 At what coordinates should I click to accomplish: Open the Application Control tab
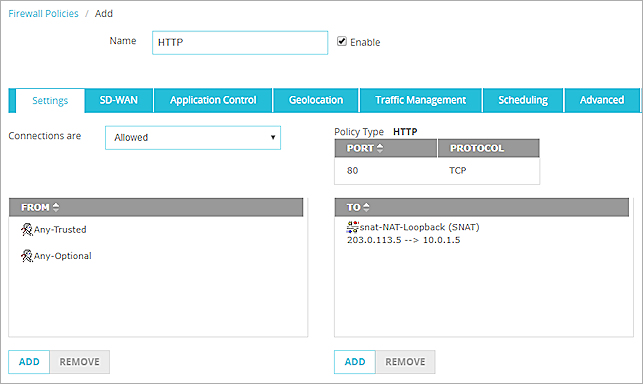213,100
